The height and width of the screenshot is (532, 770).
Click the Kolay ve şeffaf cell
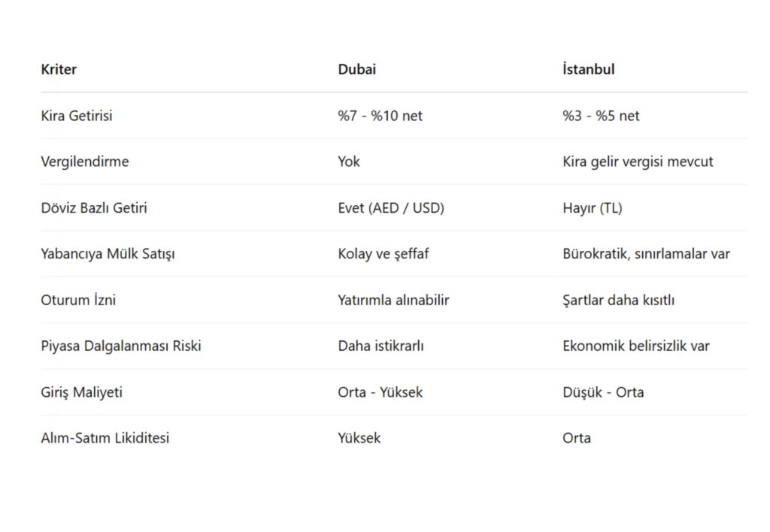[383, 254]
